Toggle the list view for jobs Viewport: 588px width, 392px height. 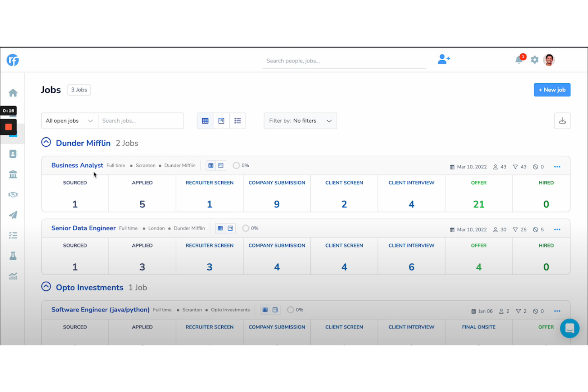tap(238, 120)
